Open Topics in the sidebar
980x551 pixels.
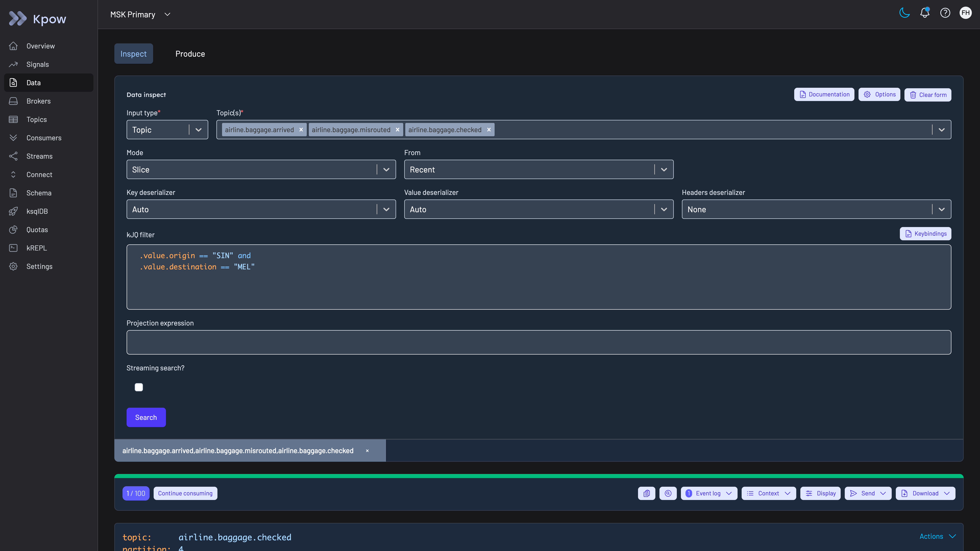pyautogui.click(x=49, y=119)
